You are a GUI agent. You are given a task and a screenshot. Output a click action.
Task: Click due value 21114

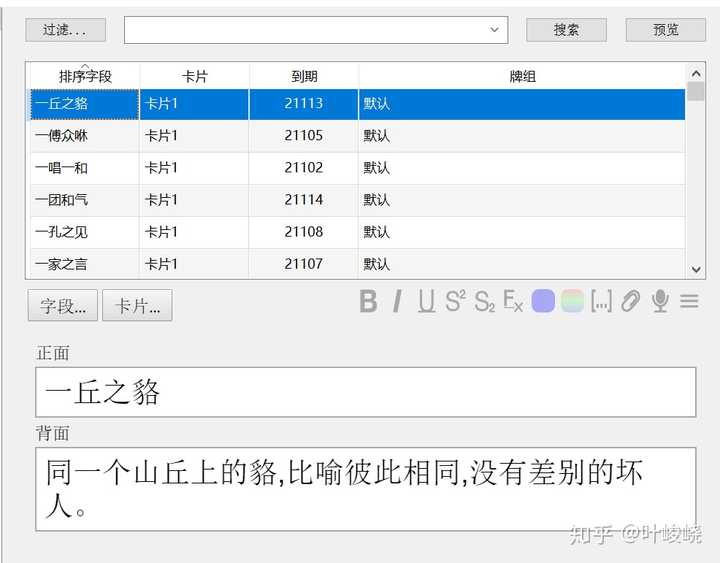coord(304,200)
